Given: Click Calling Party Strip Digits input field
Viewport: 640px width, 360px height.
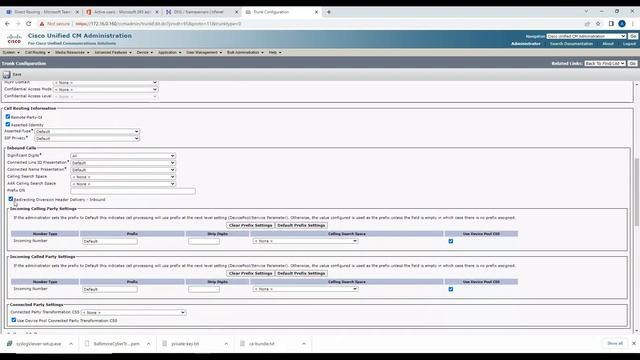Looking at the screenshot, I should point(204,241).
